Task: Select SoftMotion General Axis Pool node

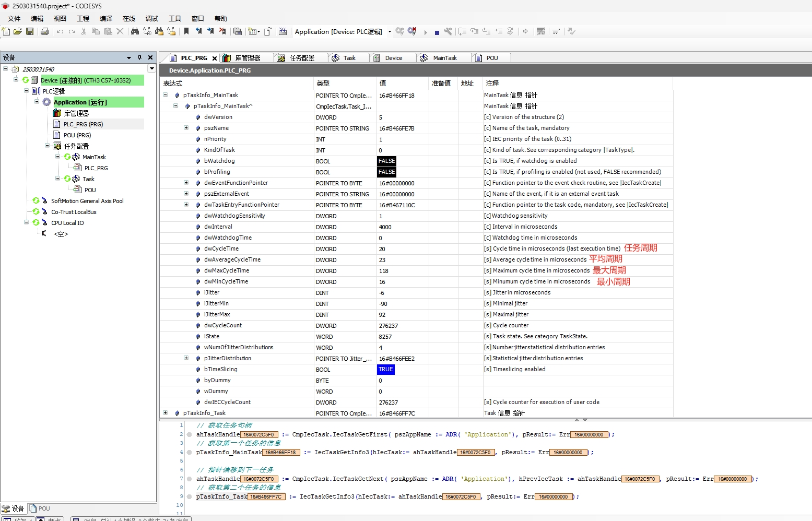Action: coord(87,201)
